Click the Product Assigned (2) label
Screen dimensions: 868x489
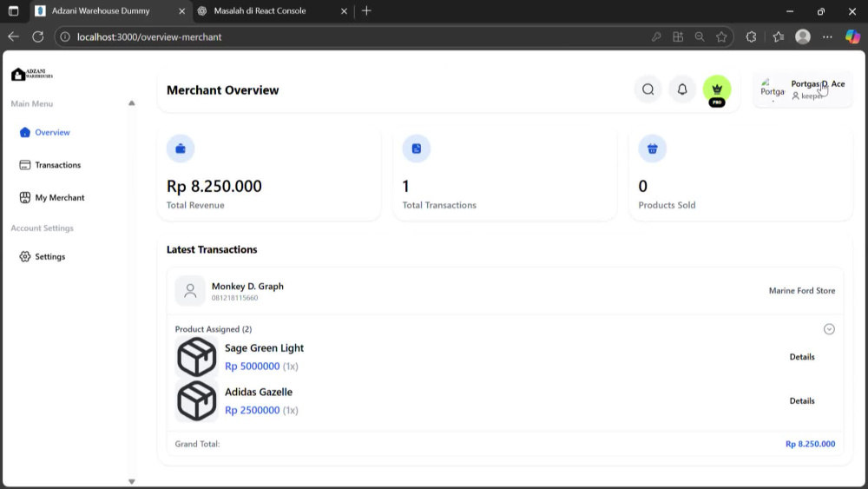click(x=214, y=329)
